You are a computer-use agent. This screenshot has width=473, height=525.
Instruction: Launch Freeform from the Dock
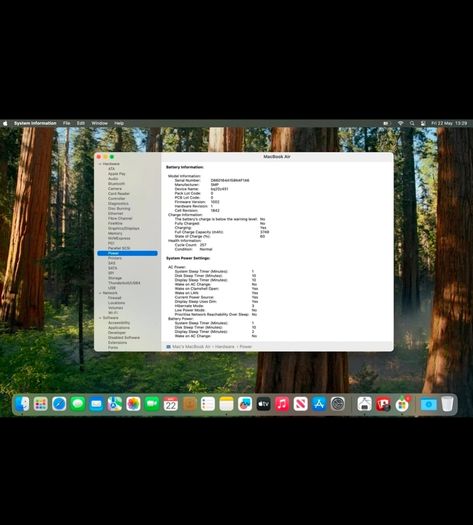point(245,404)
